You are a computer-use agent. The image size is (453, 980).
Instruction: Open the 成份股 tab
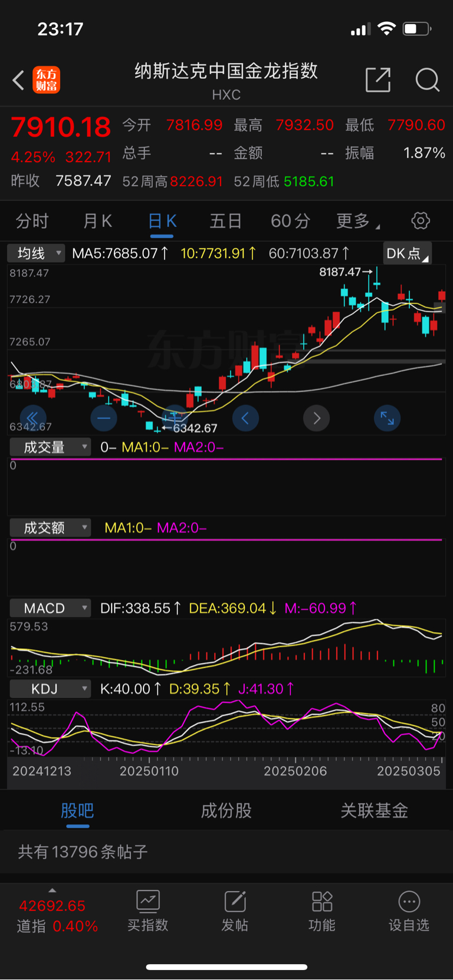[x=226, y=811]
